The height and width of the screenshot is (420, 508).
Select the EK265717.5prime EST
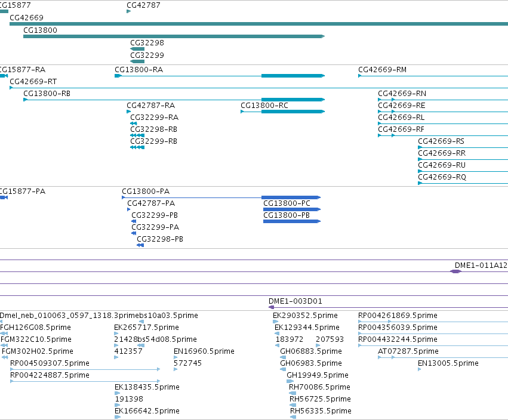point(146,328)
